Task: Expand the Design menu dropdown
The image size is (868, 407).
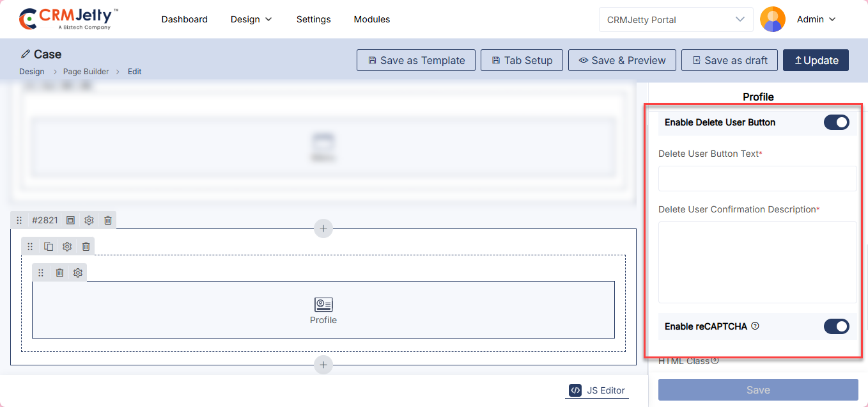Action: pyautogui.click(x=251, y=19)
